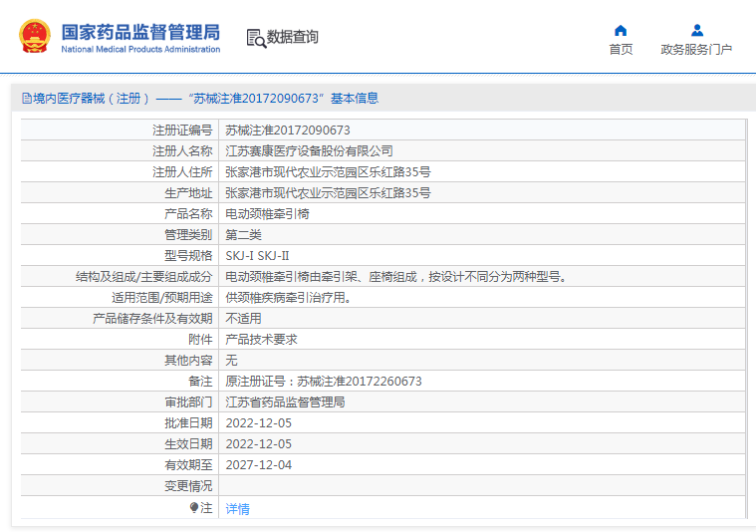The height and width of the screenshot is (532, 756).
Task: Click 不适用 storage condition value
Action: (x=243, y=319)
